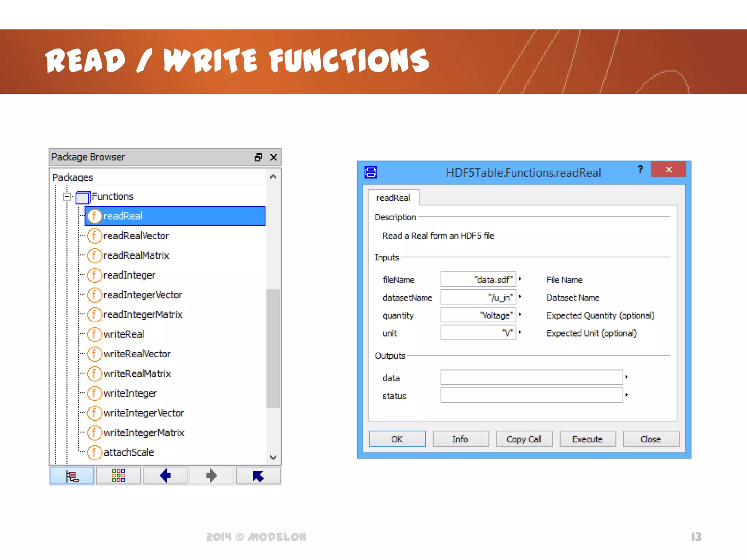
Task: Open the arrow menu beside quantity field
Action: tap(520, 315)
